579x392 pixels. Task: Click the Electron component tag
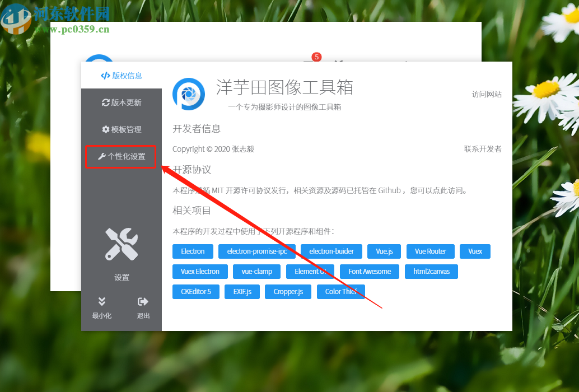click(x=193, y=251)
